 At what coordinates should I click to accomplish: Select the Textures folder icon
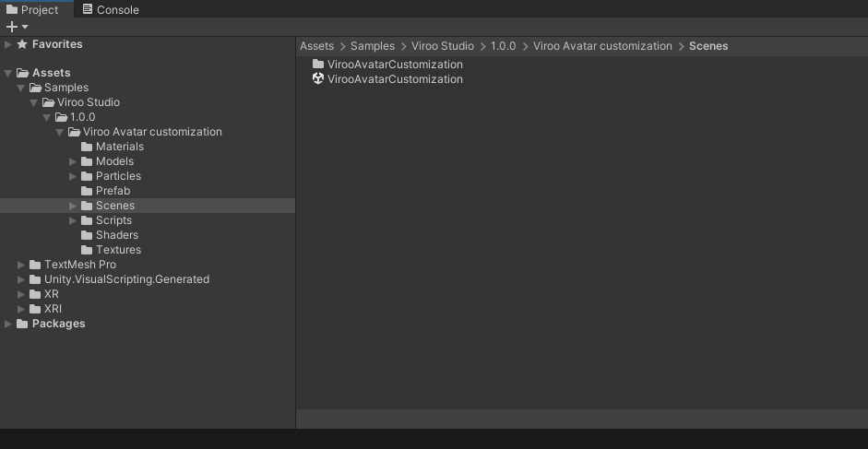click(87, 250)
